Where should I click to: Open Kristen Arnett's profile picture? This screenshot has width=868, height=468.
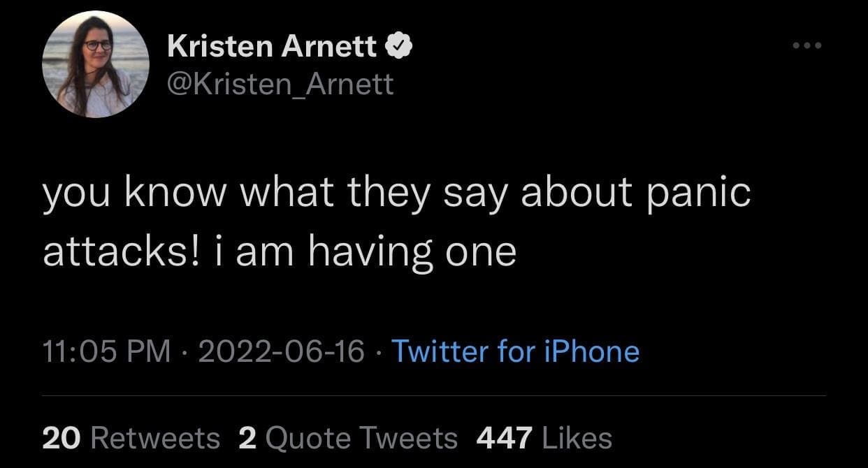tap(96, 64)
